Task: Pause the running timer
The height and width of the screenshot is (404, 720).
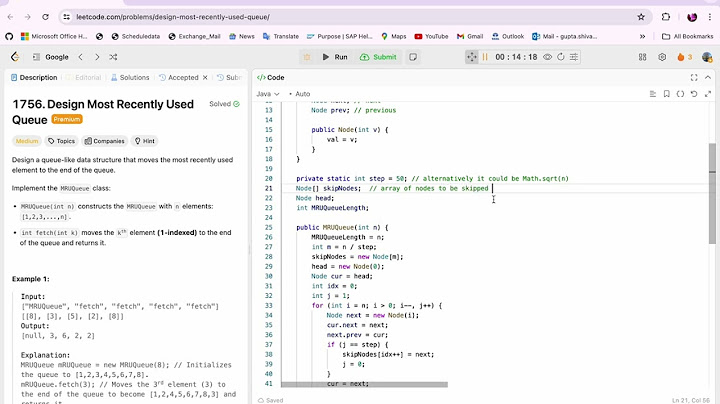Action: pos(485,57)
